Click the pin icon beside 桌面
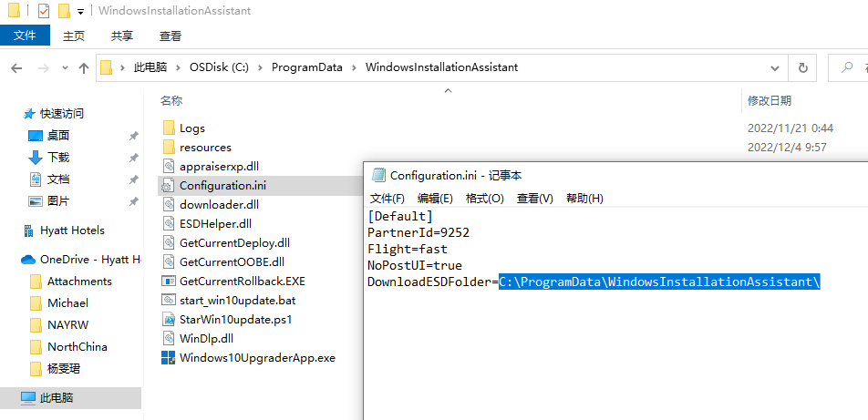868x420 pixels. pos(133,136)
